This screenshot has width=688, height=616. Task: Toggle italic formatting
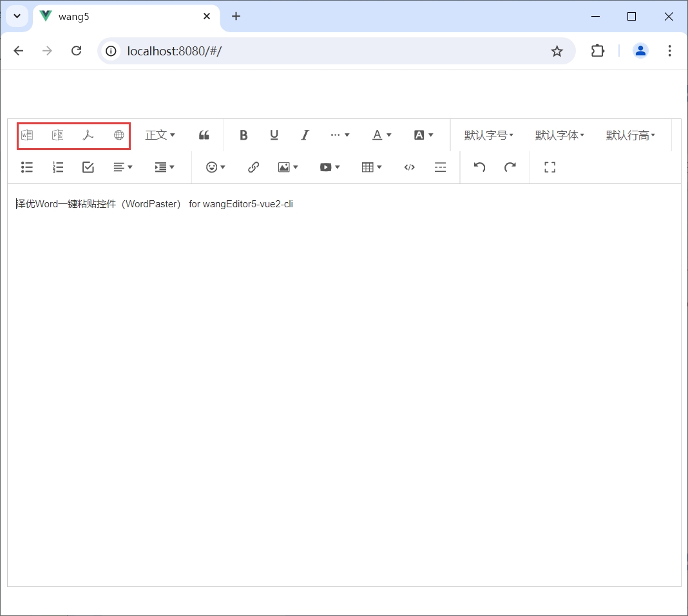[305, 135]
